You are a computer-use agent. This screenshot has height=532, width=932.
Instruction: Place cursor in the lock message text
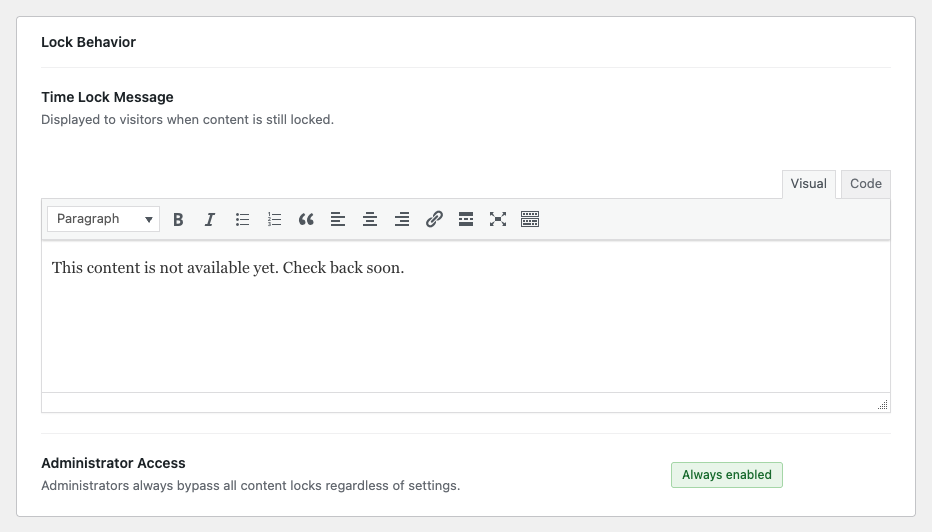(x=228, y=268)
